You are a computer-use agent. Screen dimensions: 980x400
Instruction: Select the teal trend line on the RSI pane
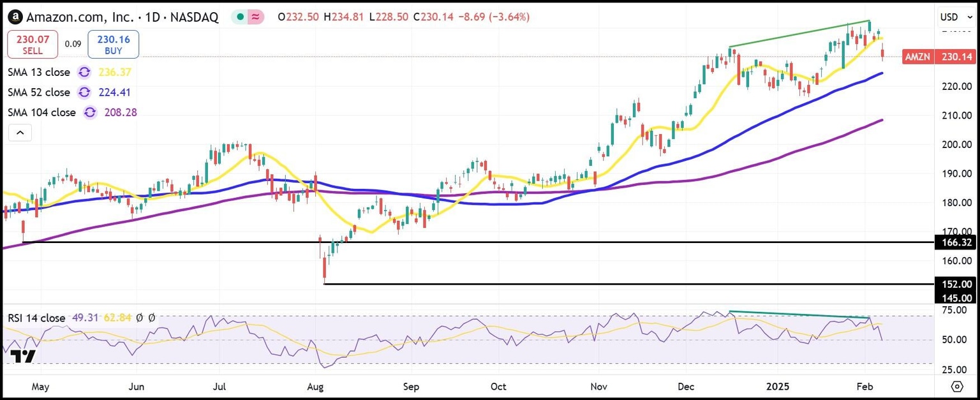798,315
